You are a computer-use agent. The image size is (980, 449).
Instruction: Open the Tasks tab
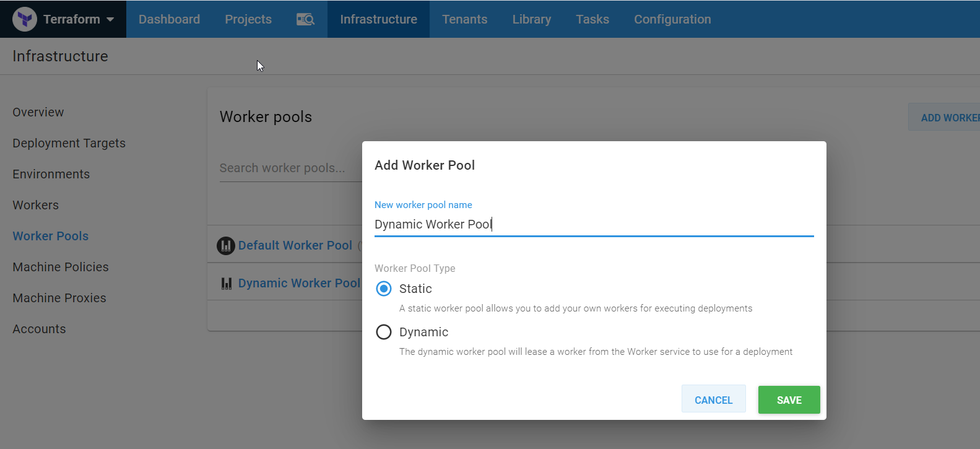coord(592,19)
